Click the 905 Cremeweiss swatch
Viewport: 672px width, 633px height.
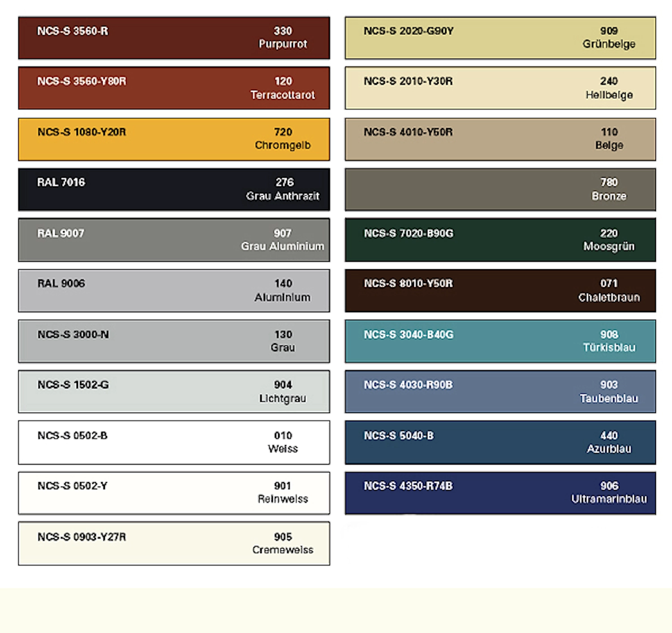tap(174, 543)
